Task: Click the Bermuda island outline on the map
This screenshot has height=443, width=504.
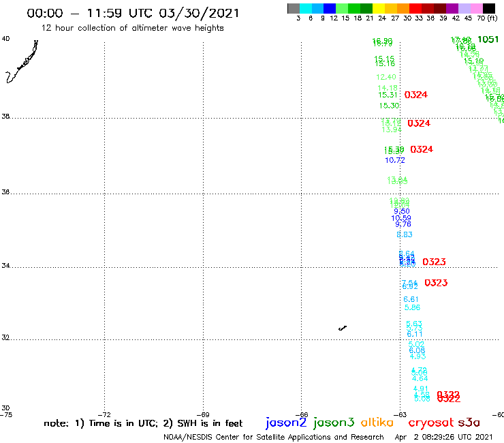Action: (x=343, y=328)
